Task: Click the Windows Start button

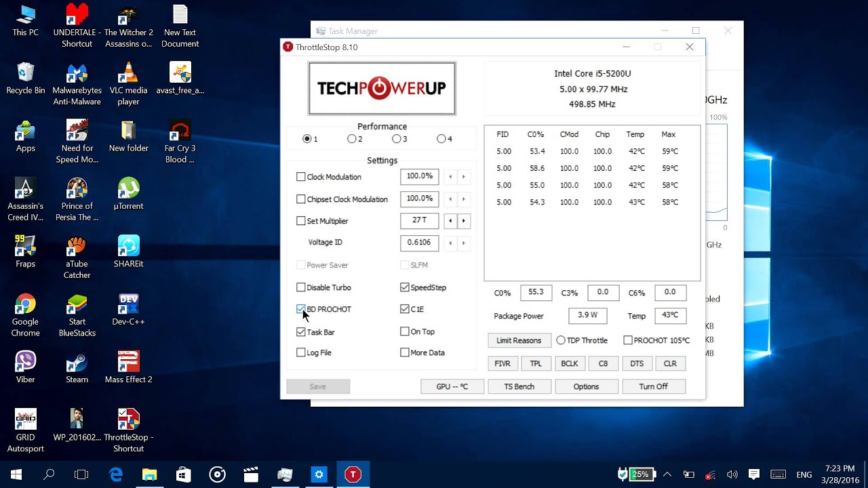Action: pyautogui.click(x=16, y=474)
